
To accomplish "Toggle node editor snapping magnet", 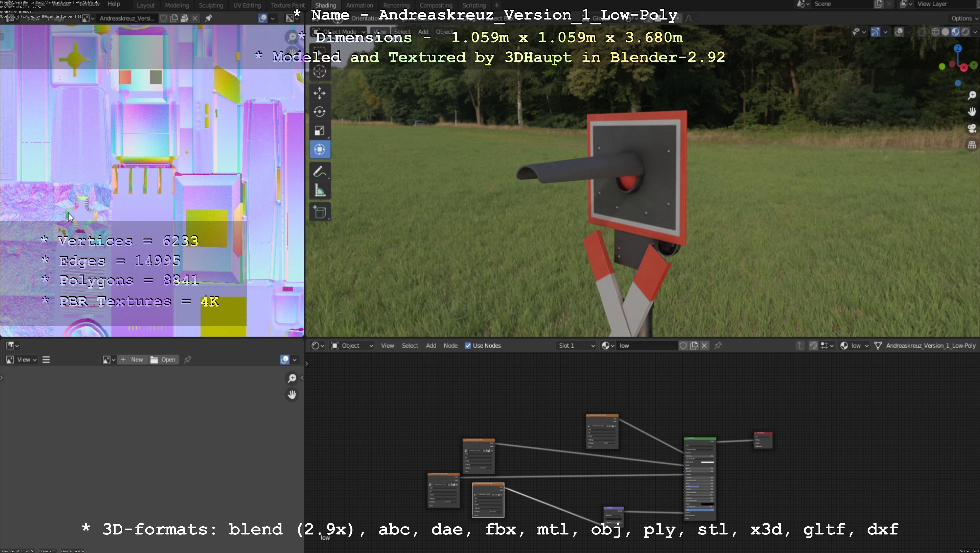I will coord(813,346).
